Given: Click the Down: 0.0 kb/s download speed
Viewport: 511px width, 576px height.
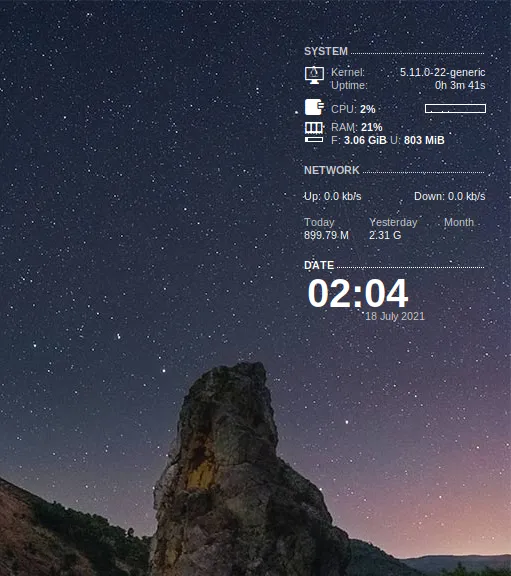Looking at the screenshot, I should coord(450,196).
